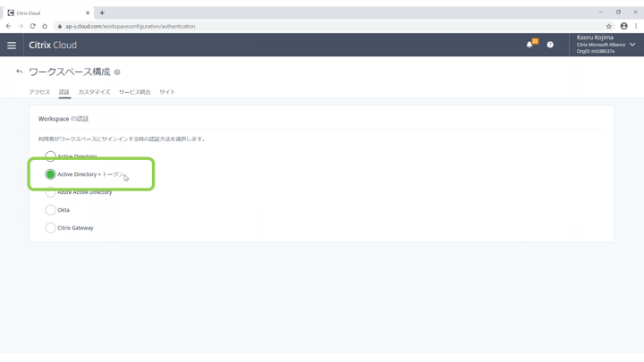Screen dimensions: 644x362
Task: Open the hamburger navigation menu
Action: tap(12, 45)
